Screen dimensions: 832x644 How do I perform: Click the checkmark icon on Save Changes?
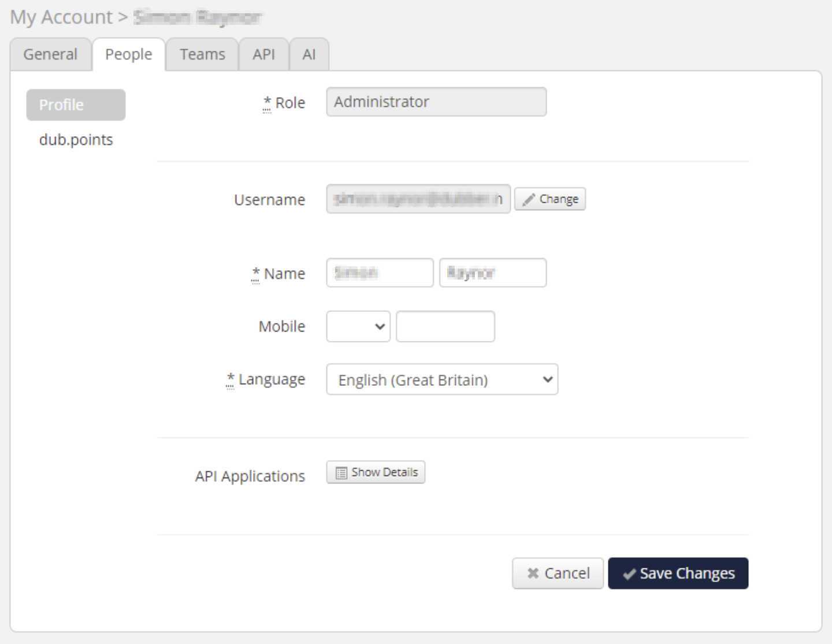(x=629, y=574)
